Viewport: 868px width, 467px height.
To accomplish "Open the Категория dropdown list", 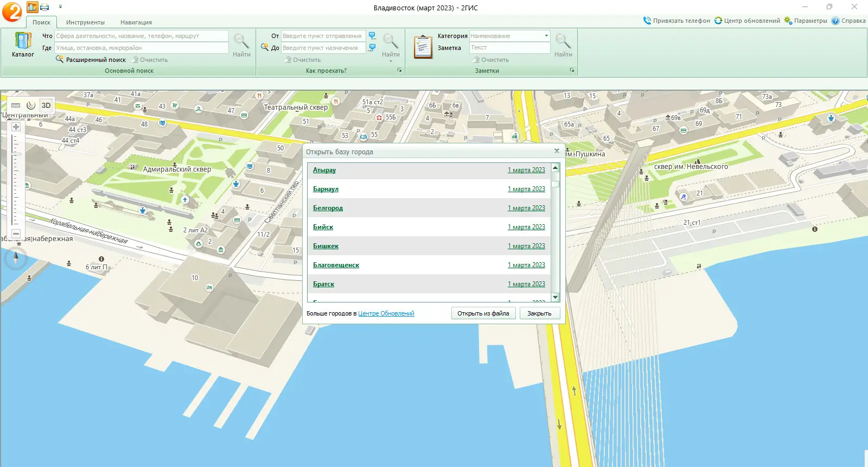I will pyautogui.click(x=546, y=36).
